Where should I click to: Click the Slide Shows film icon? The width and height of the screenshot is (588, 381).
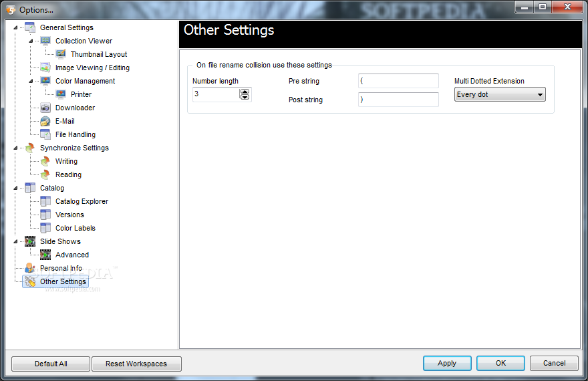pos(30,241)
